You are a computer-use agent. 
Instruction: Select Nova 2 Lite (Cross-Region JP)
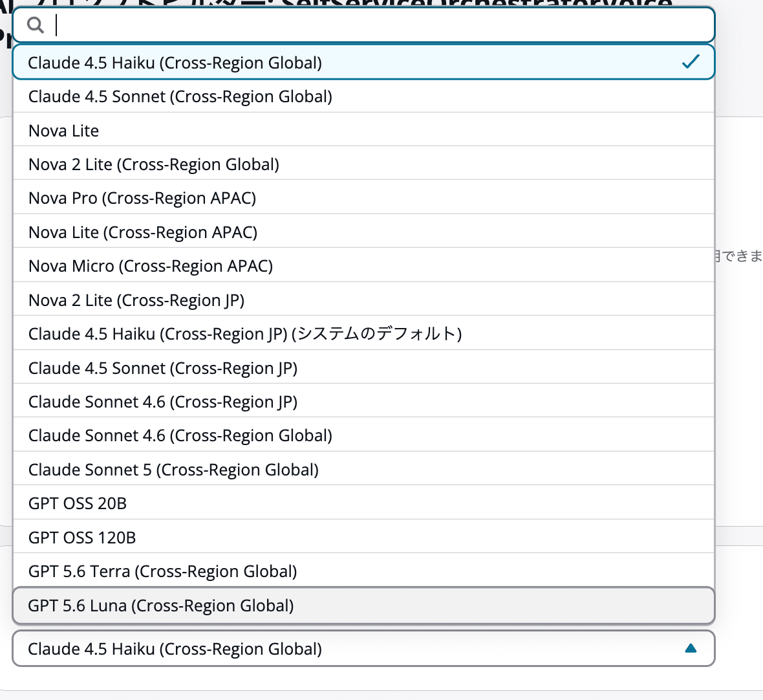coord(363,300)
